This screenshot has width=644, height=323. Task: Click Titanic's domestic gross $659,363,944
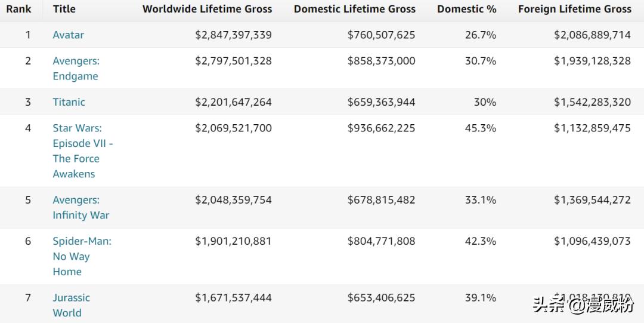(381, 102)
